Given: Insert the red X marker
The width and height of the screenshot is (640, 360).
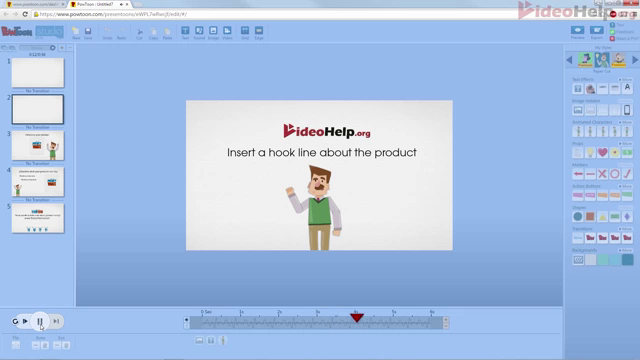Looking at the screenshot, I should coord(602,174).
